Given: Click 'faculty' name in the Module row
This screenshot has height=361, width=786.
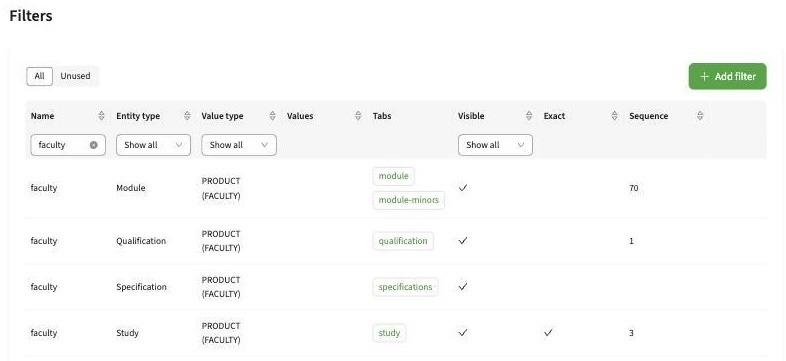Looking at the screenshot, I should tap(44, 188).
